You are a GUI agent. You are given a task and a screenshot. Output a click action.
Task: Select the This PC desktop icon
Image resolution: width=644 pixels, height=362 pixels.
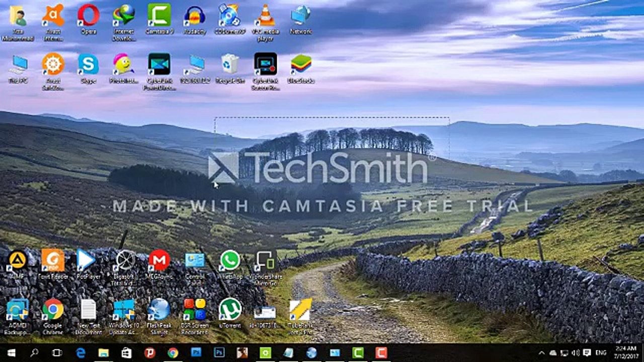pyautogui.click(x=18, y=68)
